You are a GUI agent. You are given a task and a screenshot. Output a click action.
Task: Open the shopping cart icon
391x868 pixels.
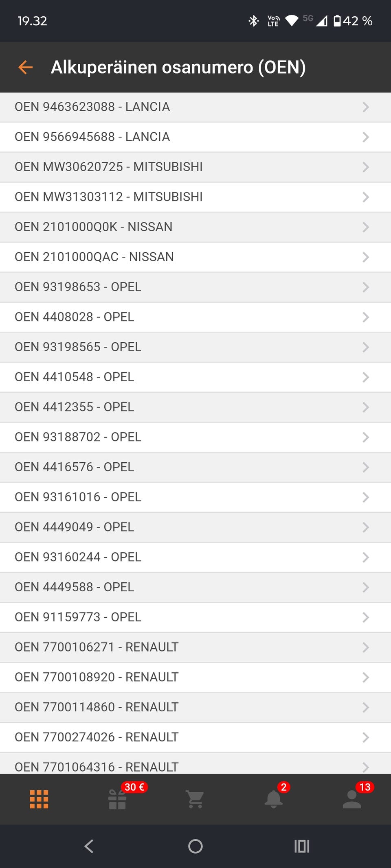[195, 799]
